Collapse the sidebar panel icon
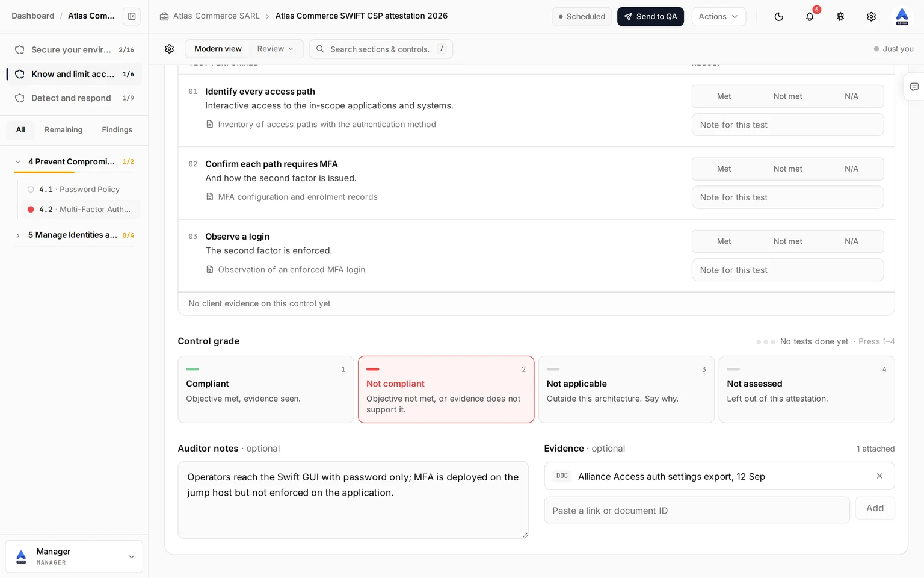The height and width of the screenshot is (578, 924). pyautogui.click(x=132, y=16)
